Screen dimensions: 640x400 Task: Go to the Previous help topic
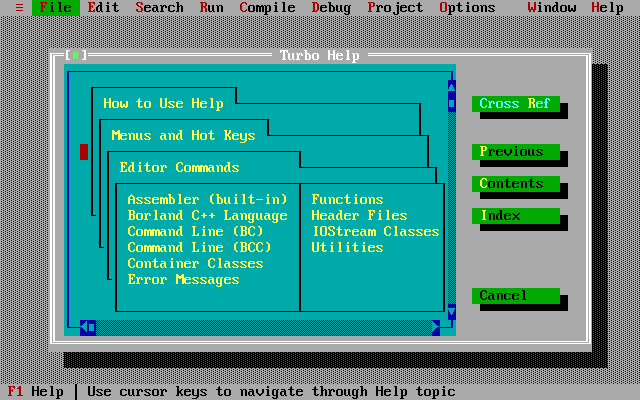point(516,152)
